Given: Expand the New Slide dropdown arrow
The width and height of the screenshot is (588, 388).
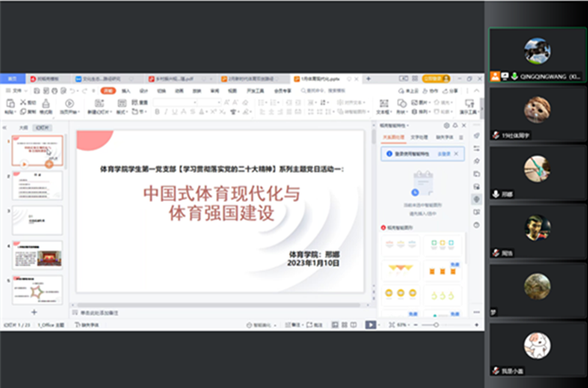Looking at the screenshot, I should (x=110, y=112).
